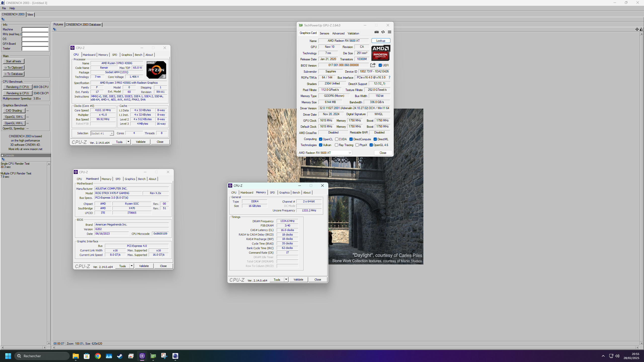644x362 pixels.
Task: Open Windows Start menu
Action: click(x=8, y=356)
